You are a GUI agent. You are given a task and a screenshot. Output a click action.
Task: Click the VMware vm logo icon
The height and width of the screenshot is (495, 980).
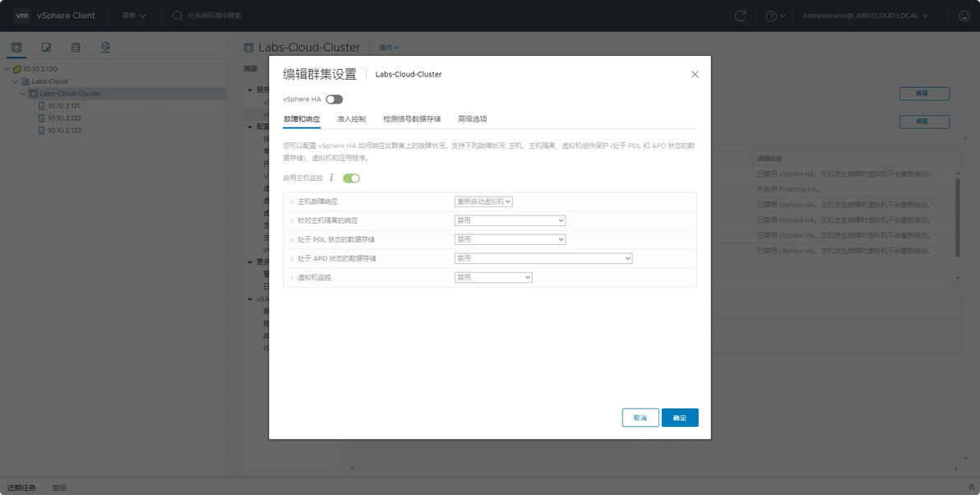coord(22,16)
